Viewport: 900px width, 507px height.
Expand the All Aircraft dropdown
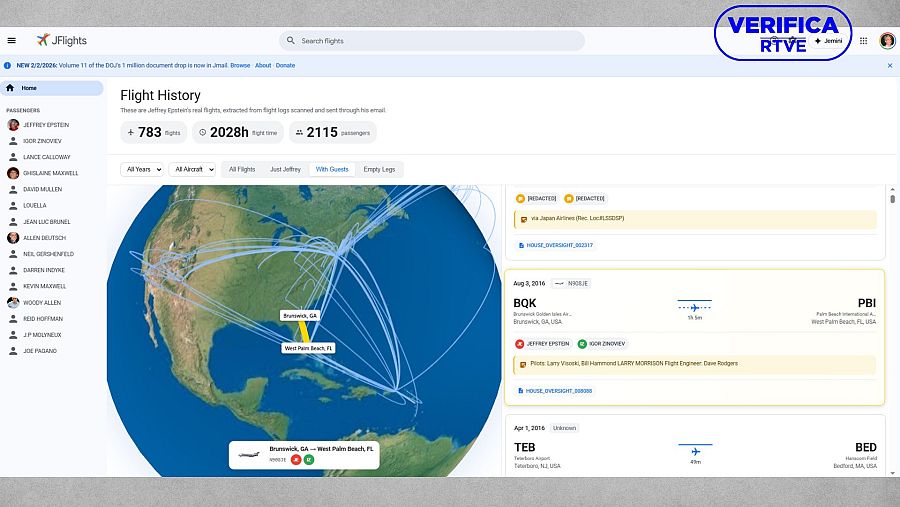[192, 170]
